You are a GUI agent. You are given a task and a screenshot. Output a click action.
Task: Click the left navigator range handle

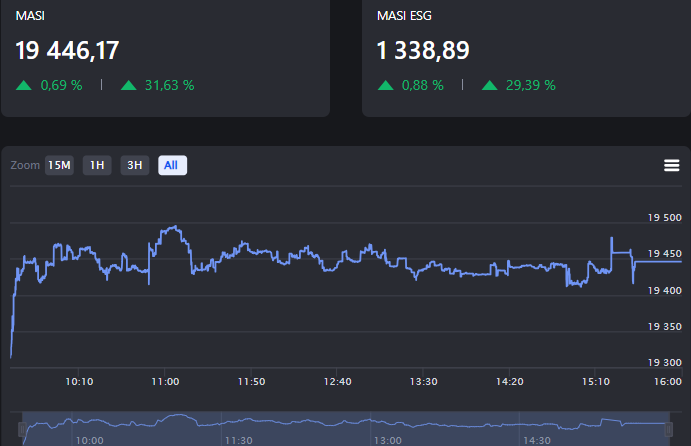[23, 429]
